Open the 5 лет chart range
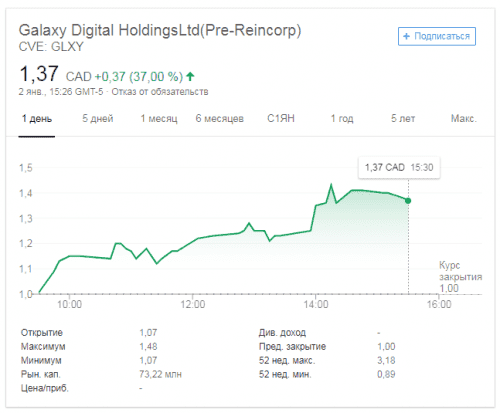This screenshot has width=500, height=413. point(403,119)
